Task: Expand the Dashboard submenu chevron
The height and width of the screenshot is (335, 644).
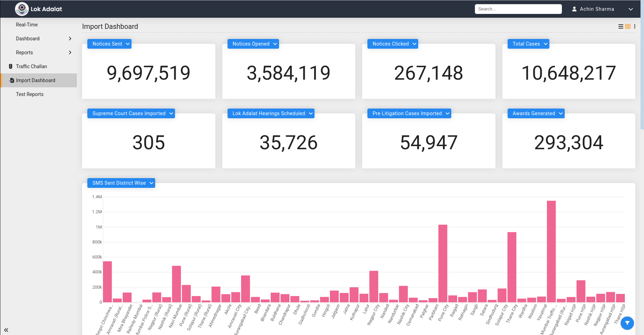Action: tap(70, 39)
